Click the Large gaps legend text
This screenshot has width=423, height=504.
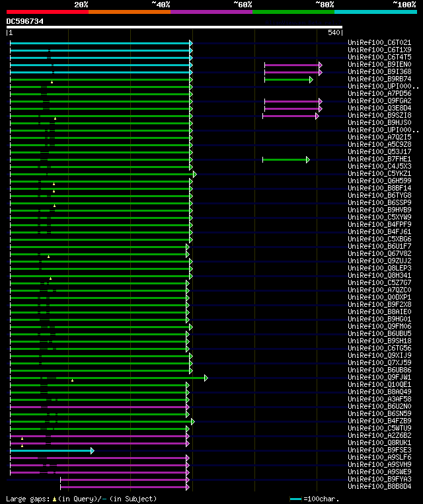click(81, 499)
